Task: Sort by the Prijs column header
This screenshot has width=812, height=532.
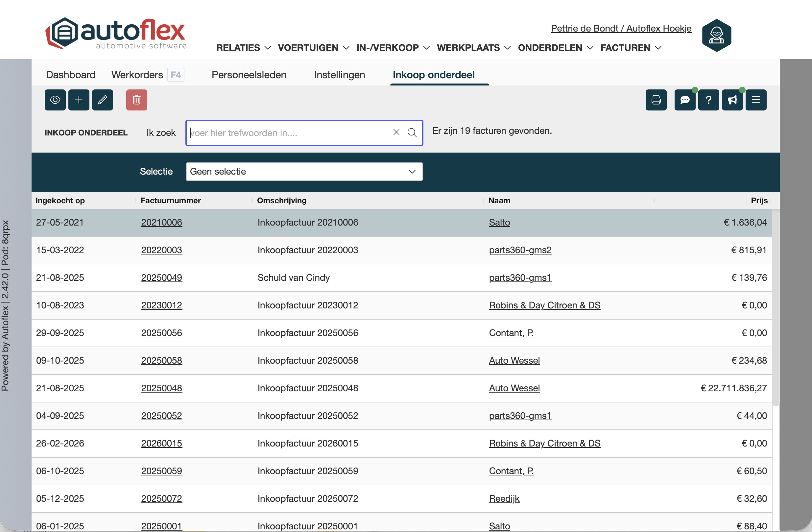Action: pos(759,201)
